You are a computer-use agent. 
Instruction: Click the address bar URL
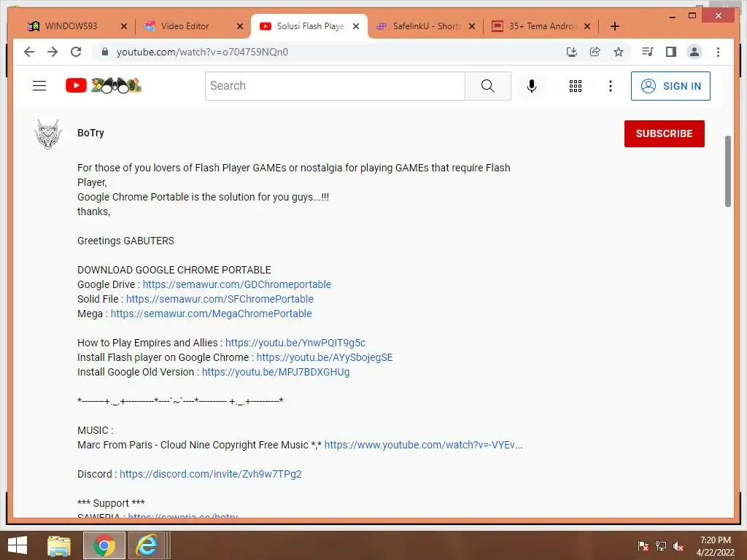[x=202, y=52]
